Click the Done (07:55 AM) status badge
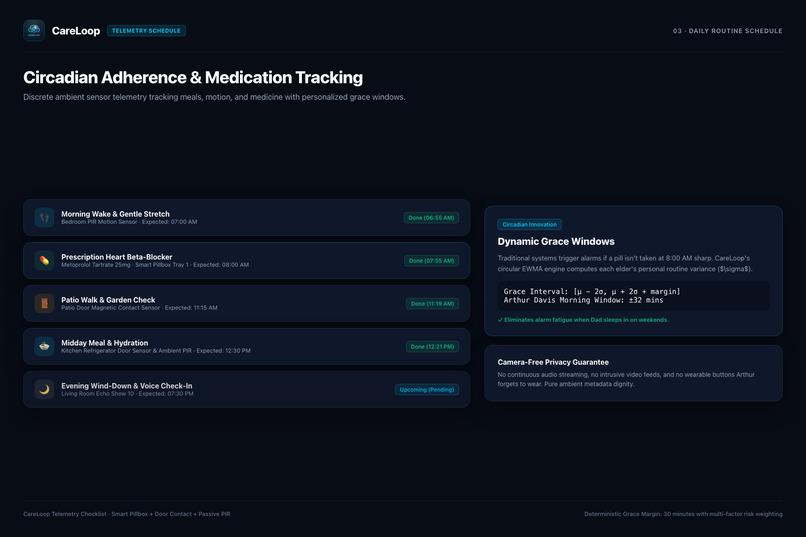806x537 pixels. pyautogui.click(x=431, y=261)
